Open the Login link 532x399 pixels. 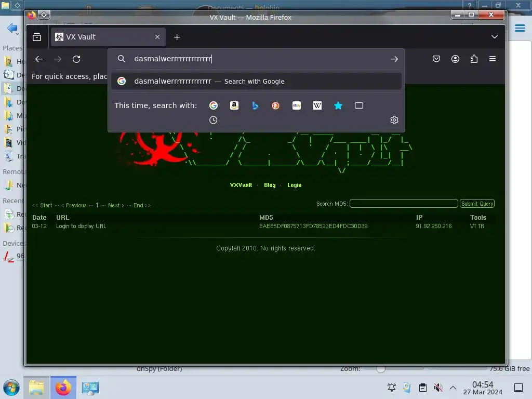coord(294,185)
